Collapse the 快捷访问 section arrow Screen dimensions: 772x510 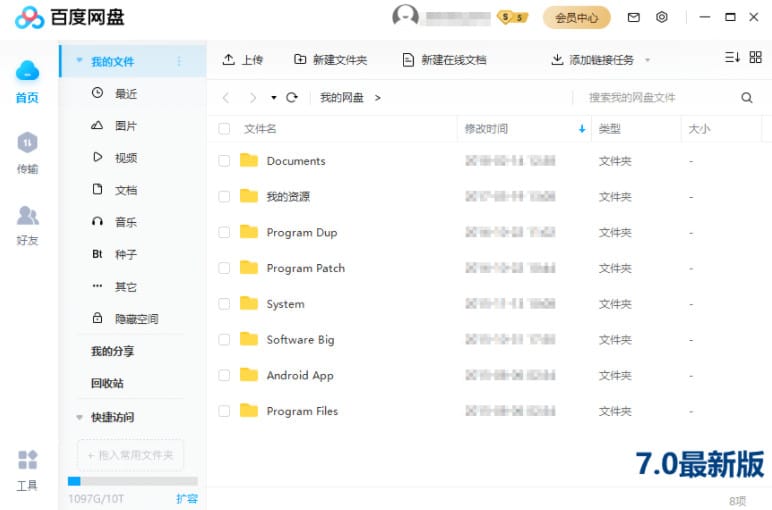tap(79, 417)
